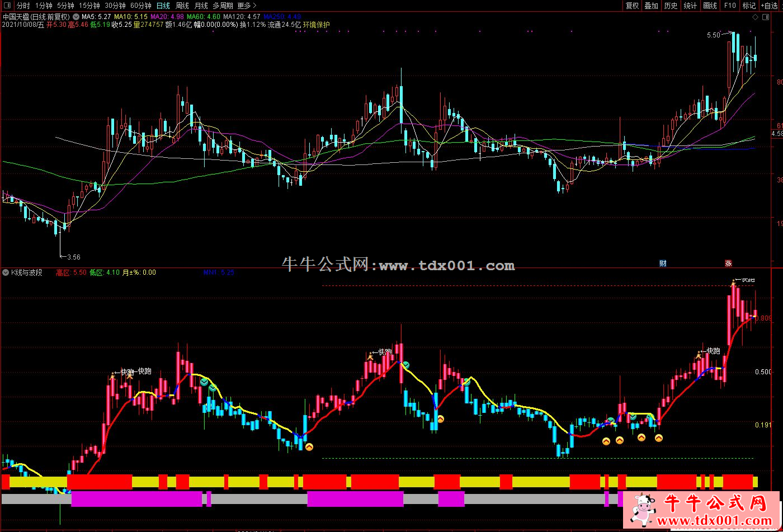
Task: Click the 环境保护 sector link
Action: click(316, 25)
